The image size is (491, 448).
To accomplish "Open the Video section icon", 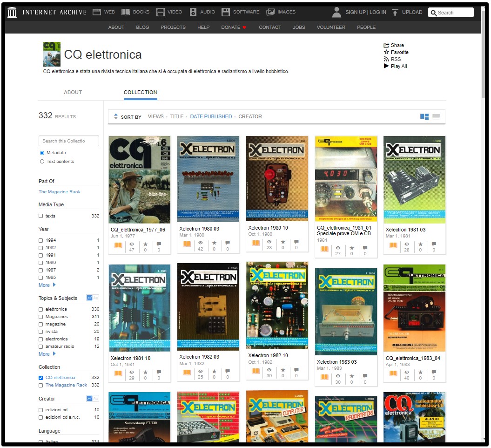I will (x=160, y=12).
